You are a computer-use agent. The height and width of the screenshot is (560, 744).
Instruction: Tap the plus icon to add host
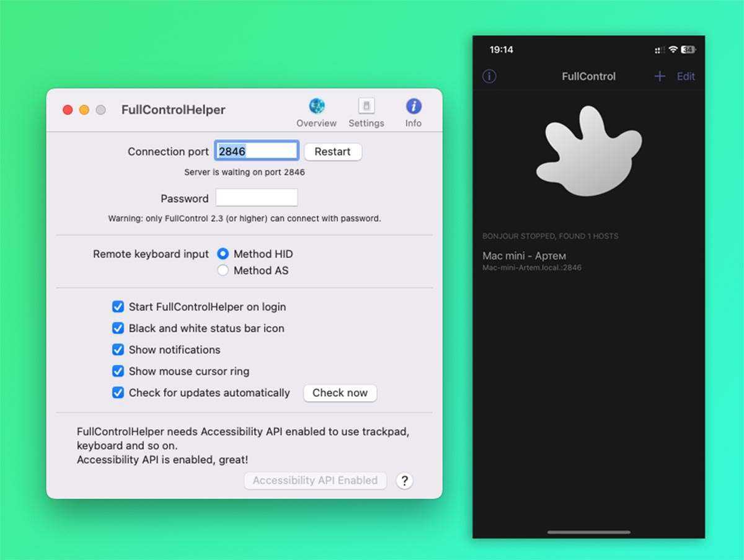tap(660, 76)
